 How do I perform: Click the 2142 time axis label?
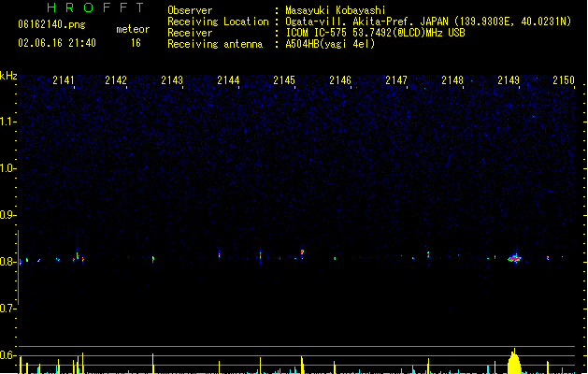[x=116, y=80]
